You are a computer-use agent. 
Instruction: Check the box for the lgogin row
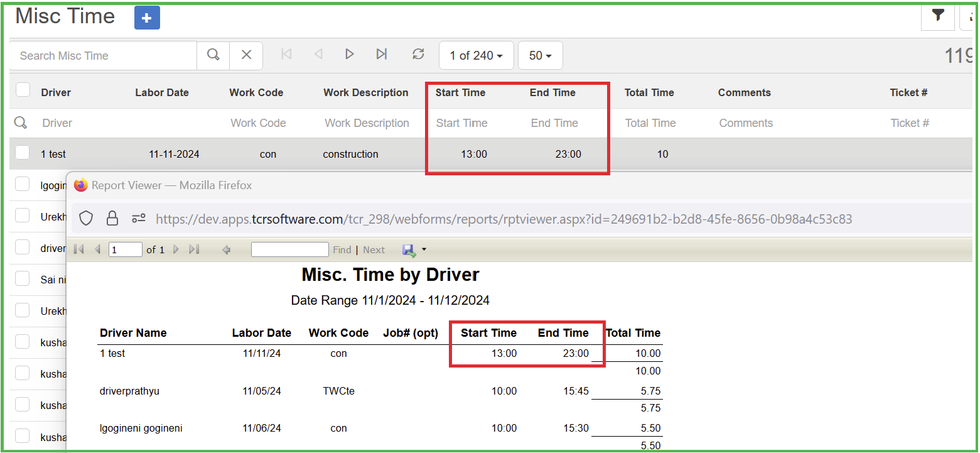coord(23,184)
